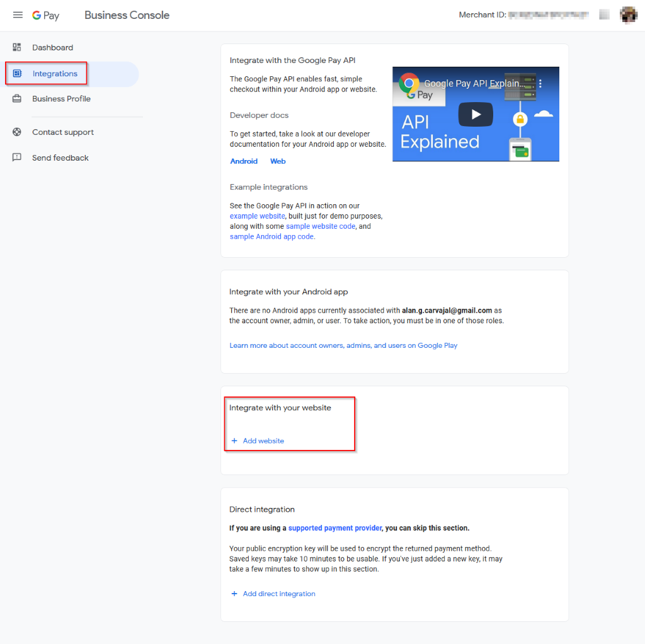This screenshot has height=644, width=645.
Task: Open the supported payment provider link
Action: click(x=335, y=528)
